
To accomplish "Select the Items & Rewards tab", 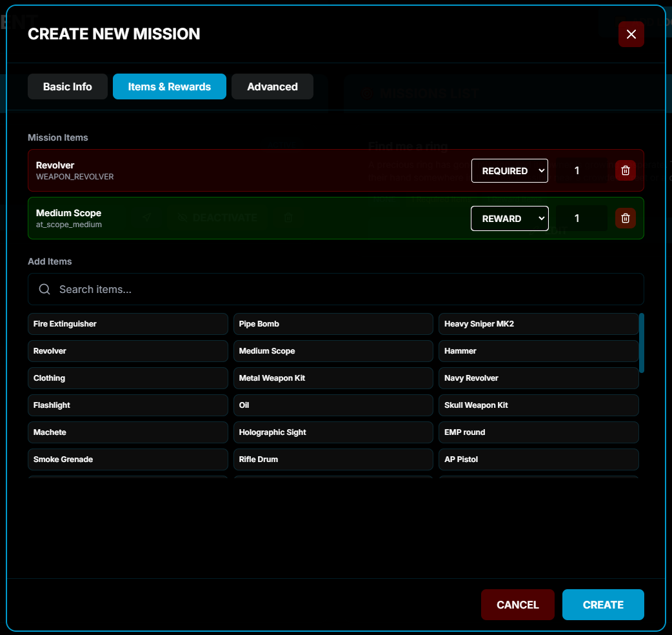I will (x=169, y=86).
